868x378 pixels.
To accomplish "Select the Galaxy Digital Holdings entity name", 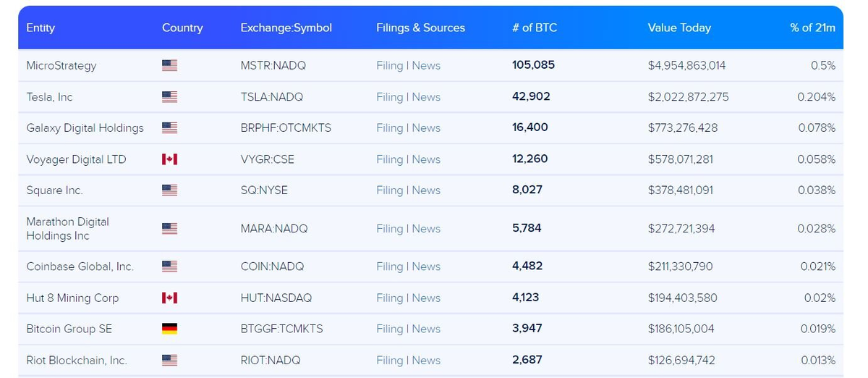I will pos(85,127).
